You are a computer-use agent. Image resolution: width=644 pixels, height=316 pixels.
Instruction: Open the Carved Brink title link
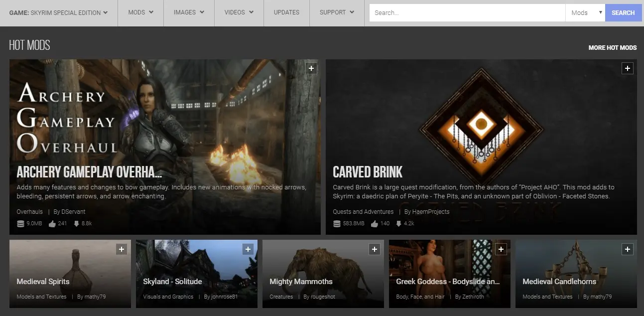click(x=368, y=172)
